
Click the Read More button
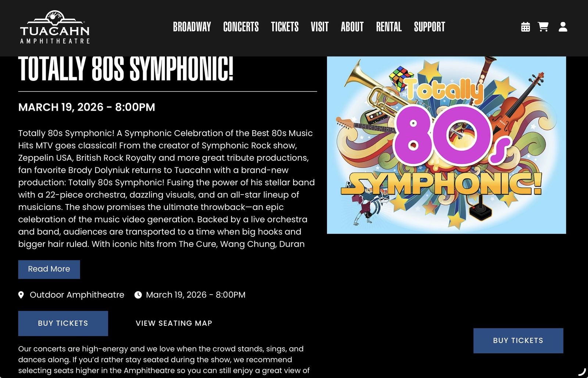49,269
